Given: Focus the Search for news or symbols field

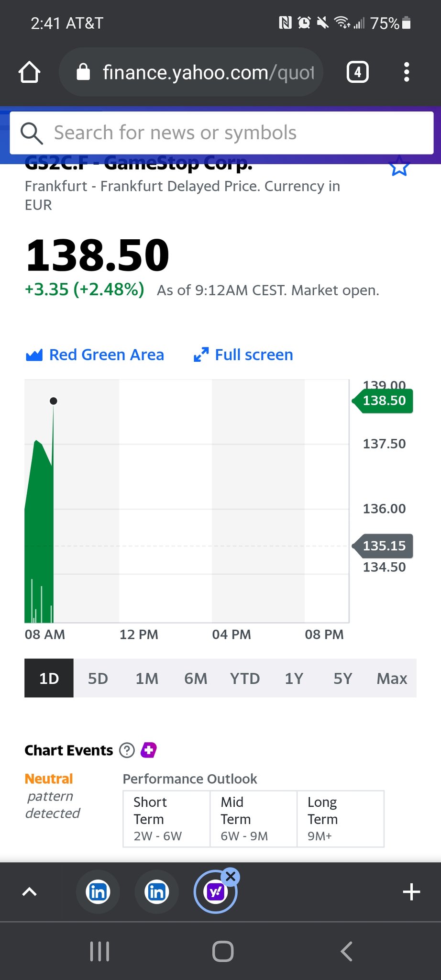Looking at the screenshot, I should 221,133.
